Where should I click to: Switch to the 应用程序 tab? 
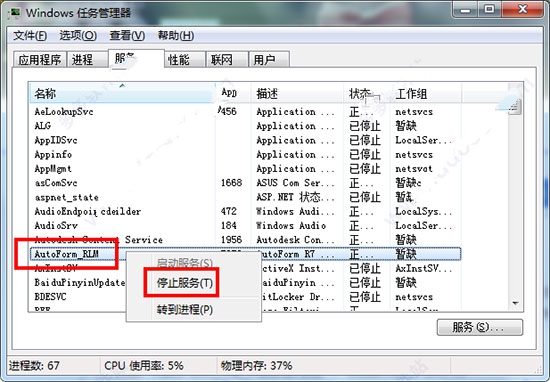40,59
